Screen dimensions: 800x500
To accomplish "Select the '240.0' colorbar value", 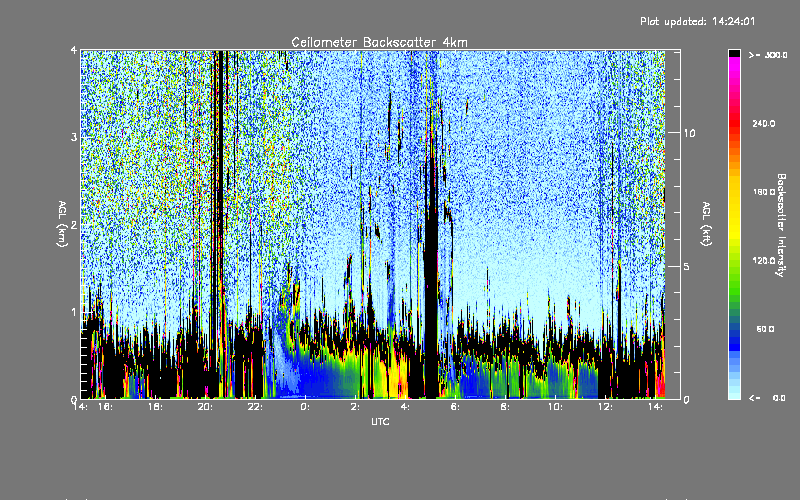I will [763, 123].
